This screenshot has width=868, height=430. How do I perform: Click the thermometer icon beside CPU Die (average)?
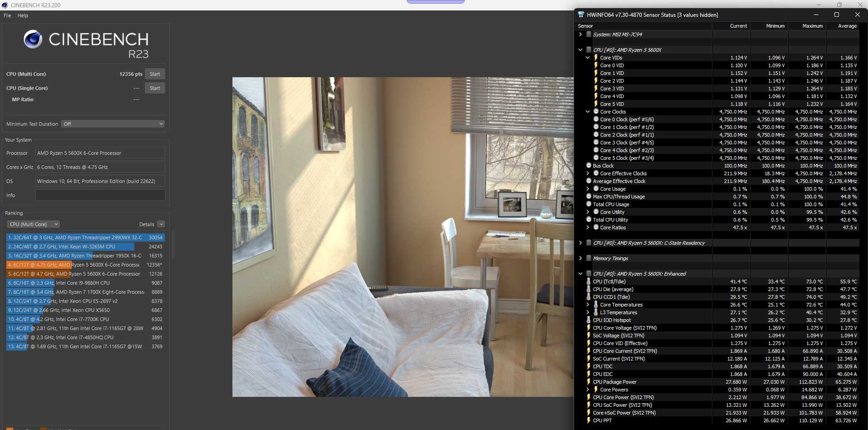(x=589, y=289)
